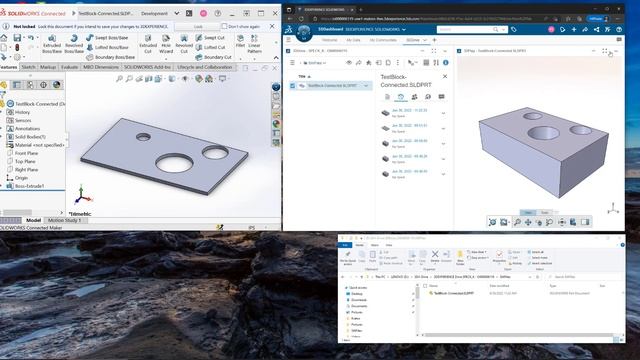Viewport: 640px width, 360px height.
Task: Tick the Don't show again checkbox
Action: coord(224,26)
